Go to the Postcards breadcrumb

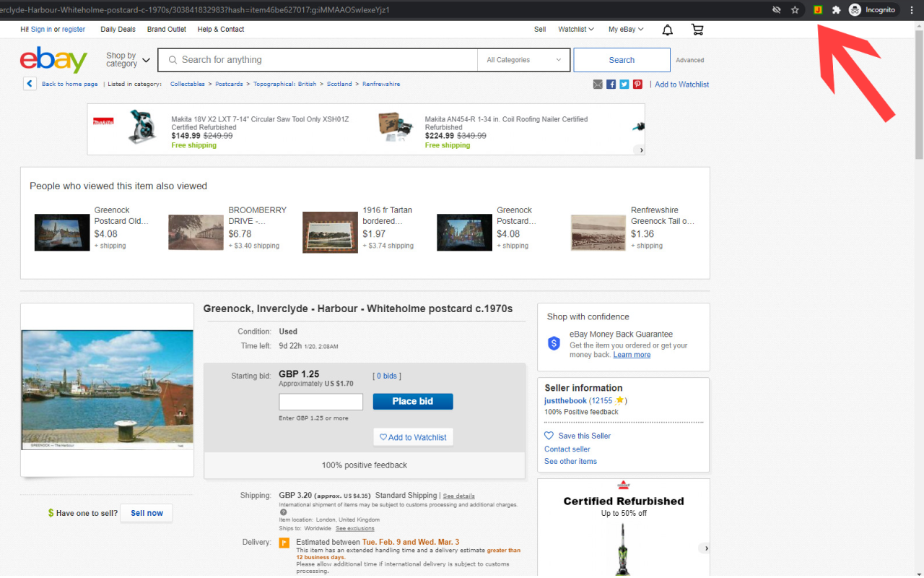229,84
